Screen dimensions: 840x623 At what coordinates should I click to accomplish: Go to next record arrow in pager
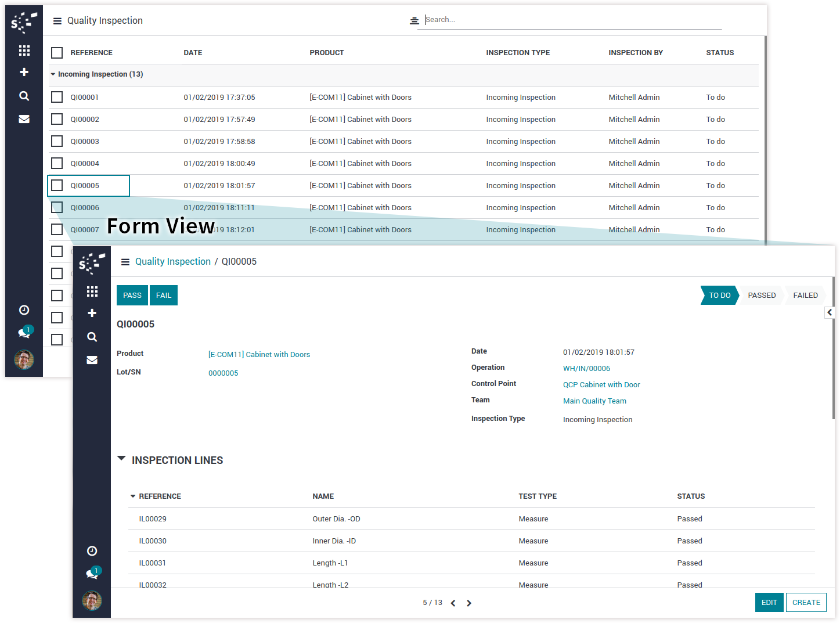coord(469,603)
